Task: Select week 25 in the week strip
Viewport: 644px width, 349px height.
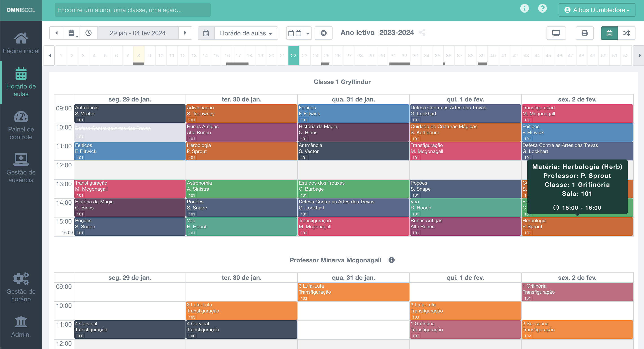Action: coord(326,56)
